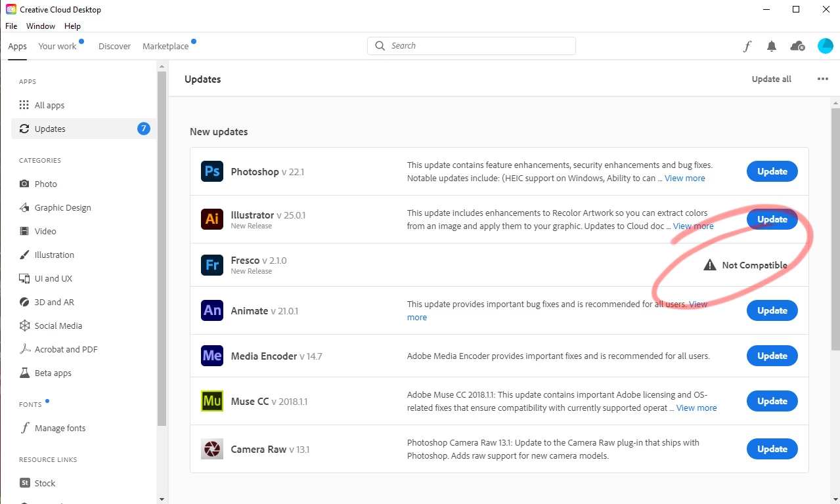Viewport: 840px width, 504px height.
Task: Update Muse CC v 2018.1.1
Action: coord(772,401)
